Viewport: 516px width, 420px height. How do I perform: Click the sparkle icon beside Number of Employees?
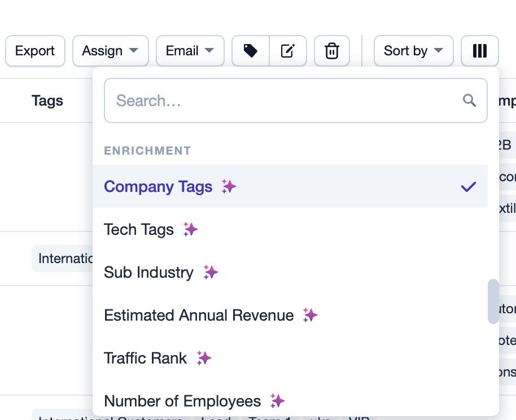pos(277,401)
